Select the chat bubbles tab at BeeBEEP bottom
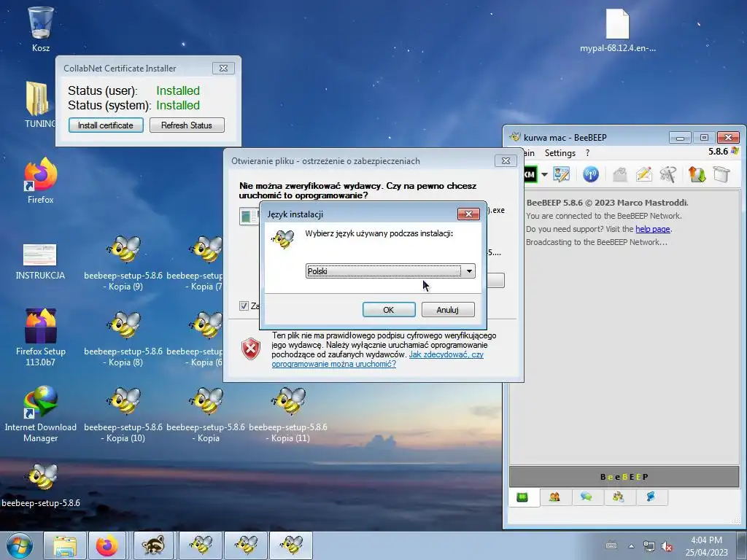Image resolution: width=747 pixels, height=560 pixels. 587,497
